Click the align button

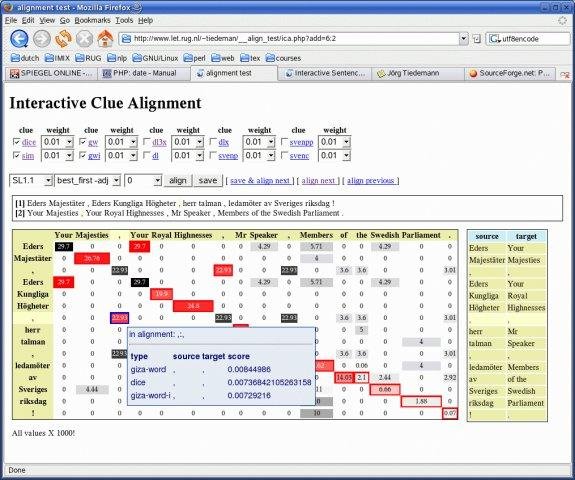(178, 180)
